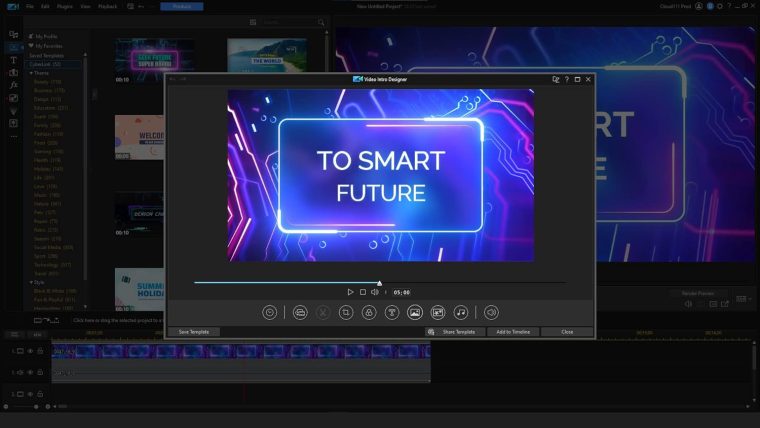Click the Share Template button

click(x=455, y=332)
